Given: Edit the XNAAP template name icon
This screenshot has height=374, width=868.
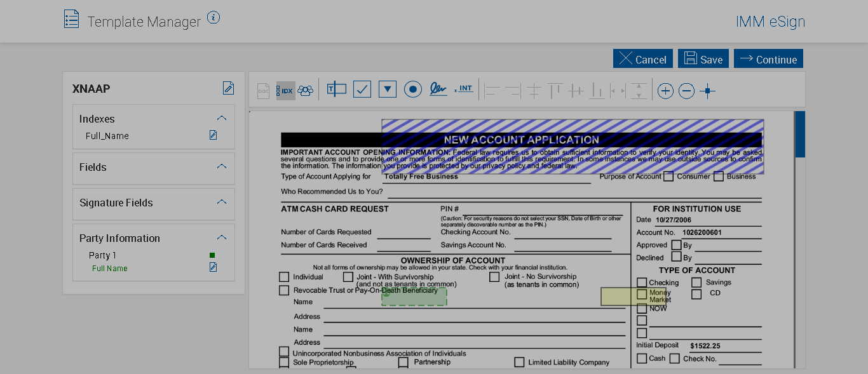Looking at the screenshot, I should click(228, 88).
